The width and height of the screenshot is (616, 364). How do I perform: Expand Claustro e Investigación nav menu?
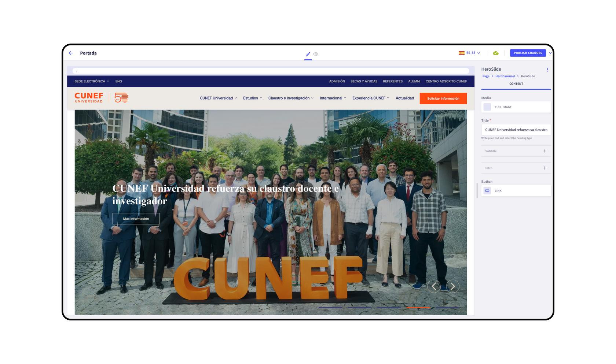[x=291, y=98]
